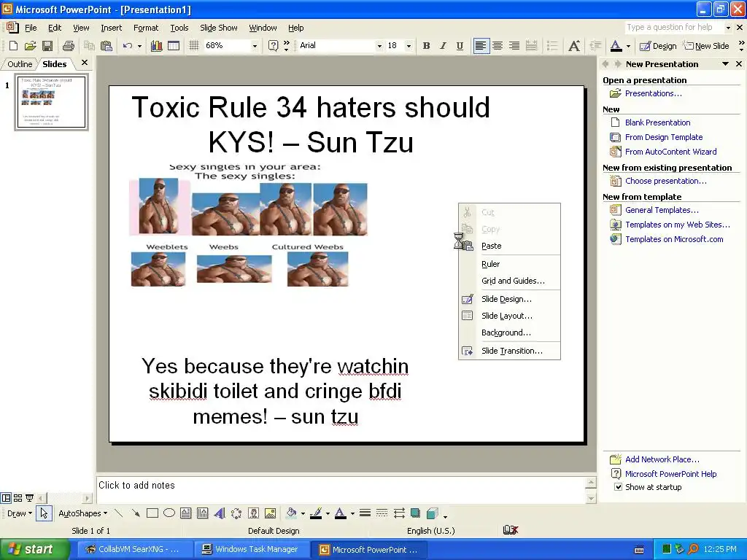
Task: Switch to Slide Sorter view
Action: [x=18, y=498]
